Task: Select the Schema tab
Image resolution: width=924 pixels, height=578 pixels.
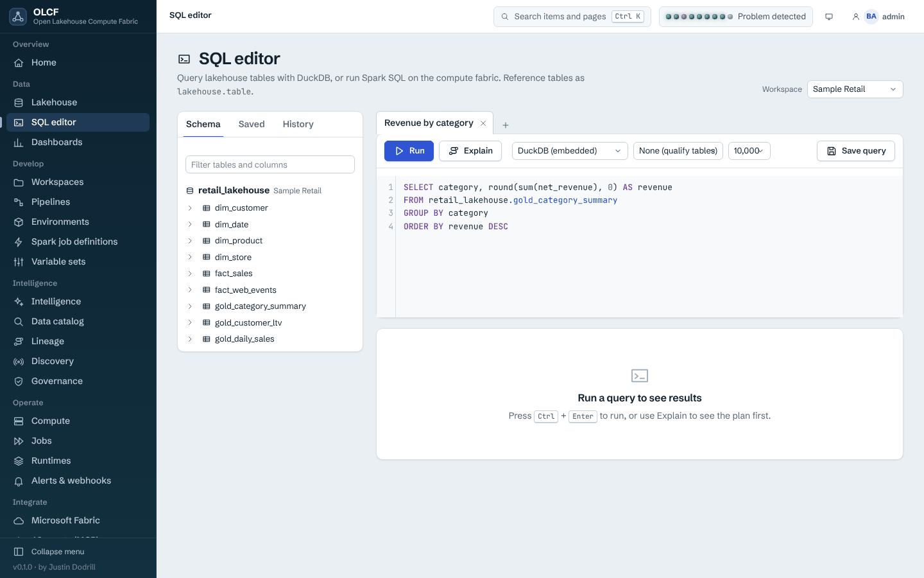Action: click(x=203, y=124)
